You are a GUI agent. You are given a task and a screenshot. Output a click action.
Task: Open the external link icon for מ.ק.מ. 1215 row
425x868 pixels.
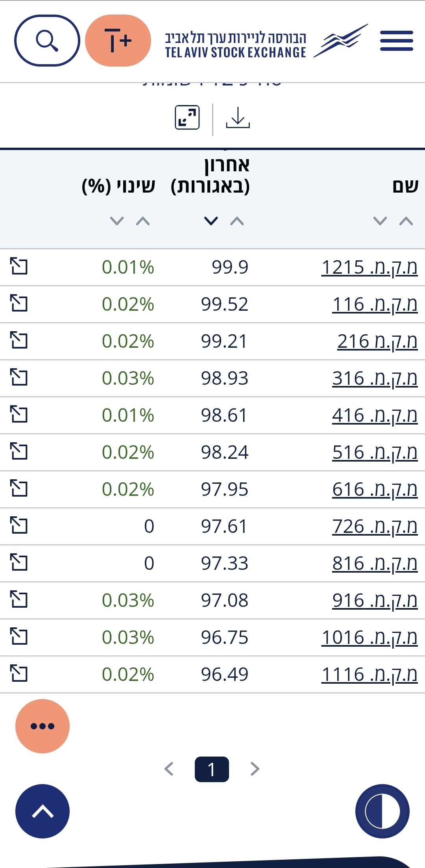click(19, 267)
